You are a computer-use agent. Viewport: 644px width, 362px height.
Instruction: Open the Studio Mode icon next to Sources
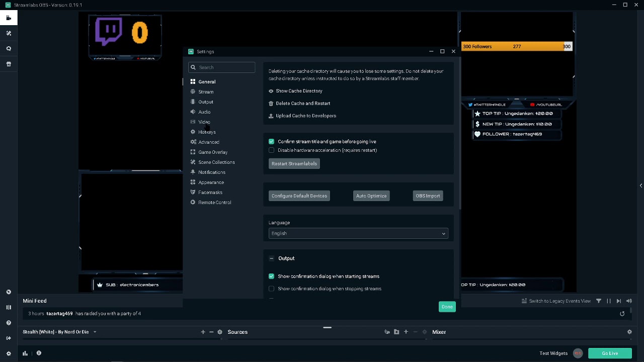[387, 332]
